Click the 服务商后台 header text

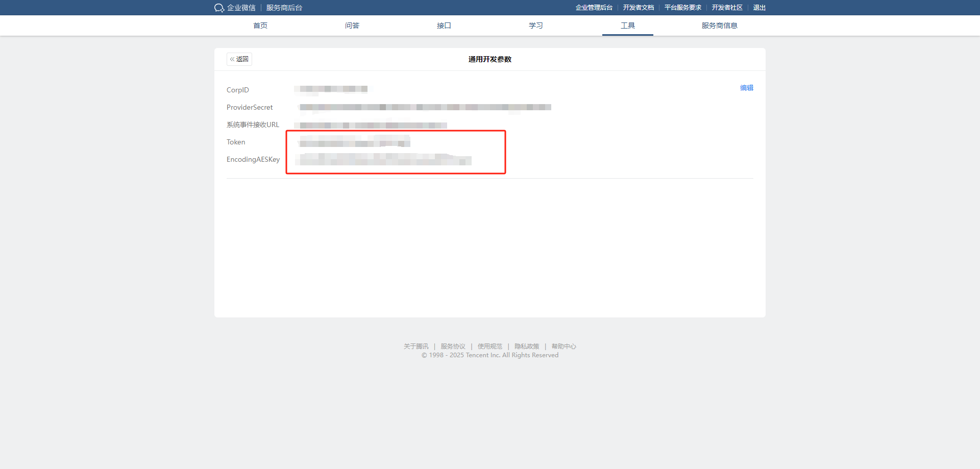coord(284,8)
